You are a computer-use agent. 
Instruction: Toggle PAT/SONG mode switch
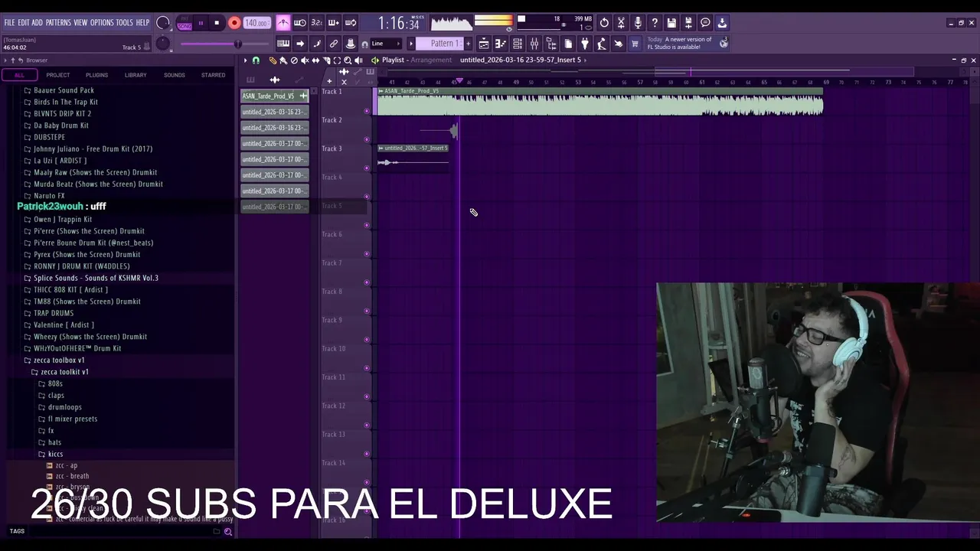pos(185,23)
